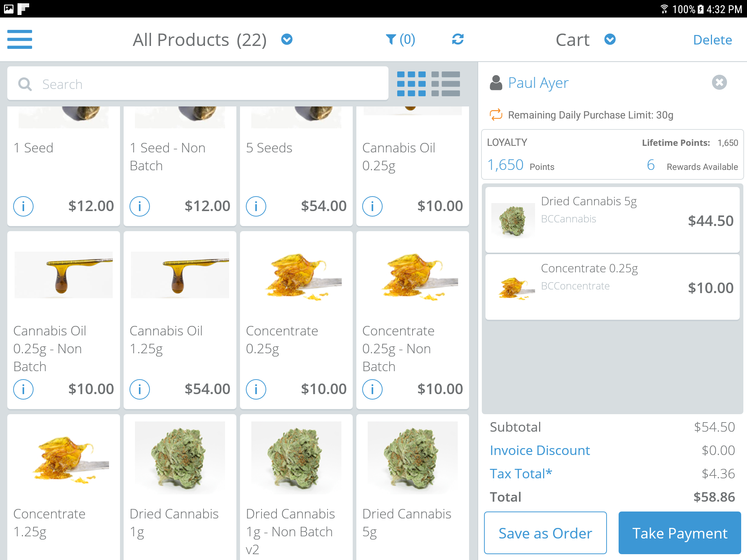
Task: Expand the All Products category dropdown
Action: (x=287, y=39)
